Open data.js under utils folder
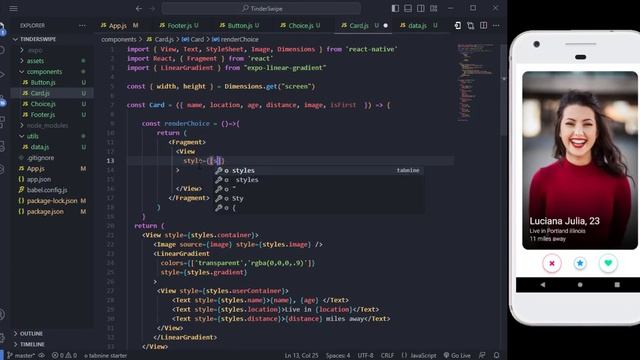 (40, 147)
